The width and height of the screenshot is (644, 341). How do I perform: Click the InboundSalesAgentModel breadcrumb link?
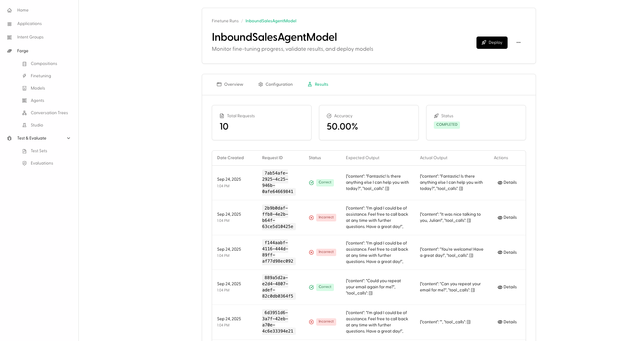271,21
